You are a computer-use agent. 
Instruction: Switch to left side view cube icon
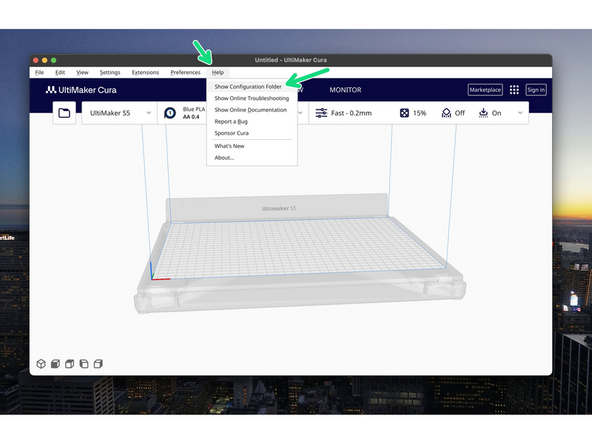[84, 364]
